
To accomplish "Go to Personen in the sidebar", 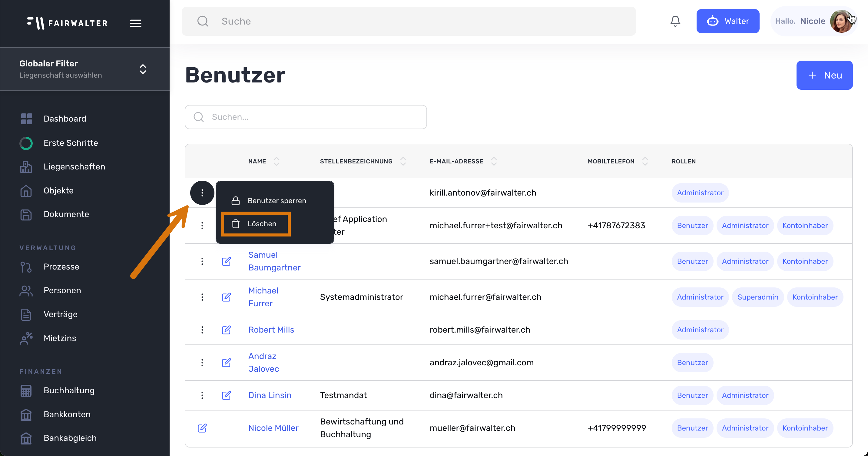I will pyautogui.click(x=62, y=291).
